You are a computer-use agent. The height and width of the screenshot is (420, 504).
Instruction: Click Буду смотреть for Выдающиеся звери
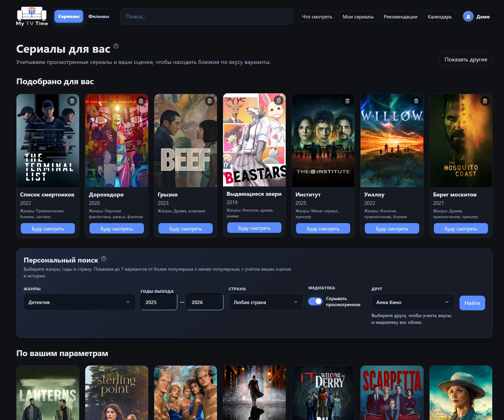pos(254,228)
